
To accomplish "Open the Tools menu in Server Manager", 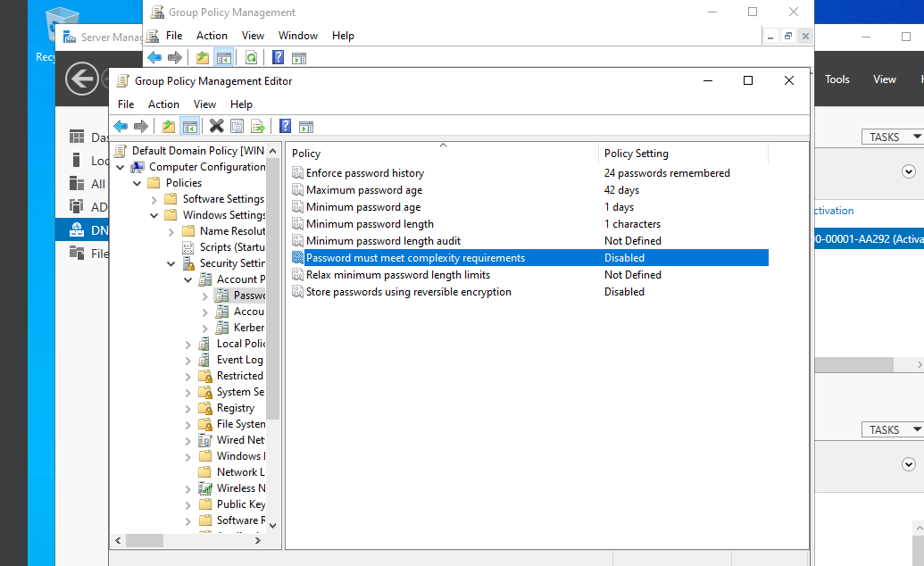I will point(837,79).
